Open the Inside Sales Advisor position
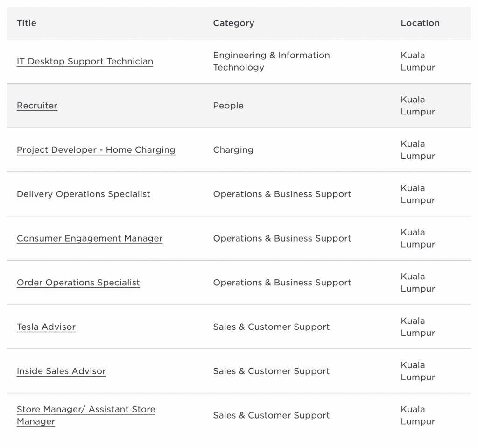Screen dimensions: 478x448 click(x=61, y=371)
